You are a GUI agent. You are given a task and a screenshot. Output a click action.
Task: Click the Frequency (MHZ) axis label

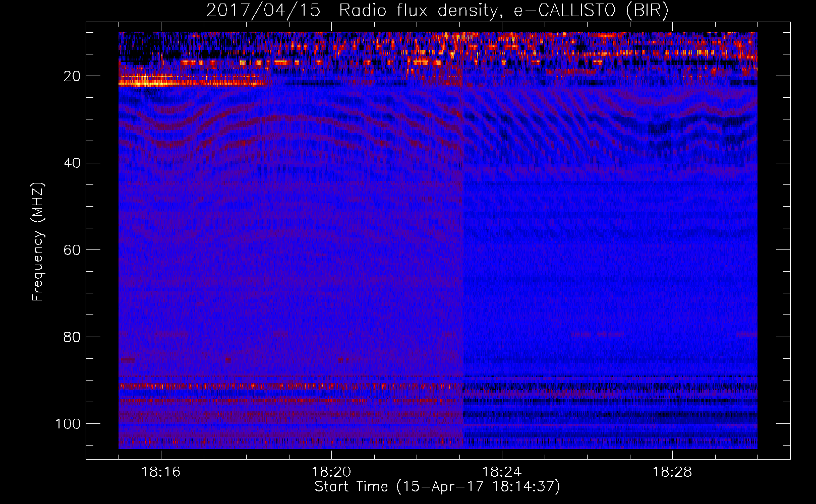[38, 241]
